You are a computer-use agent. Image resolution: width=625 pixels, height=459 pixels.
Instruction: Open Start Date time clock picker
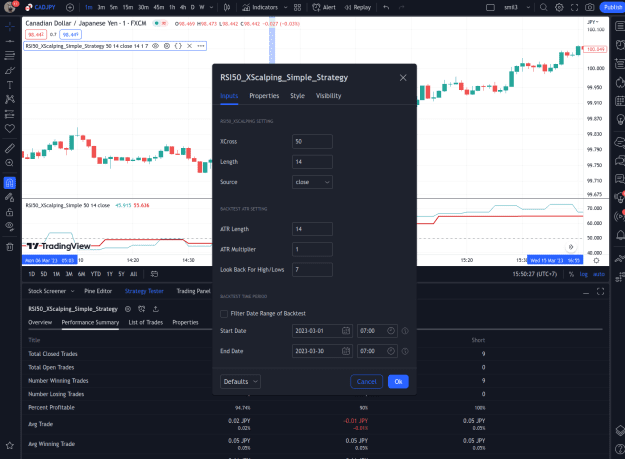[x=391, y=331]
